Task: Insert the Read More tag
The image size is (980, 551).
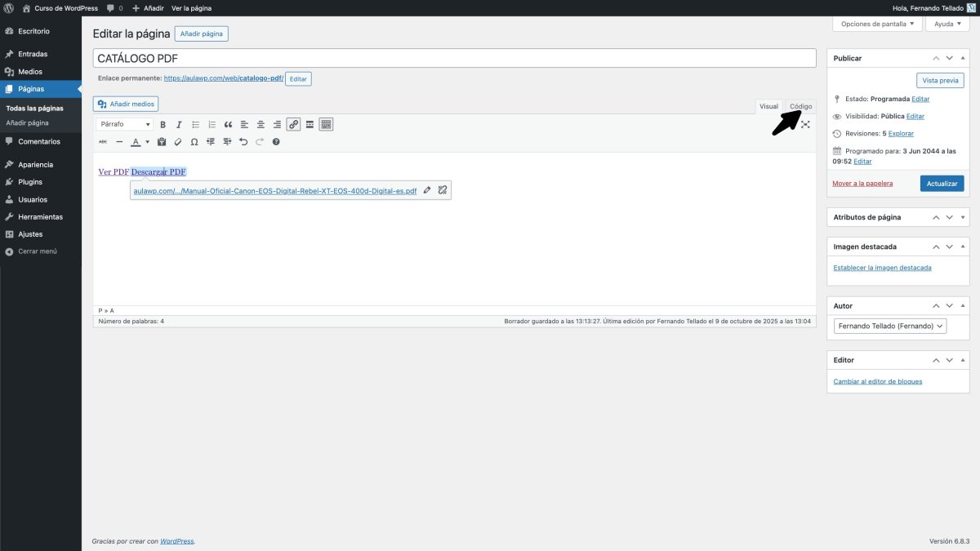Action: pos(310,125)
